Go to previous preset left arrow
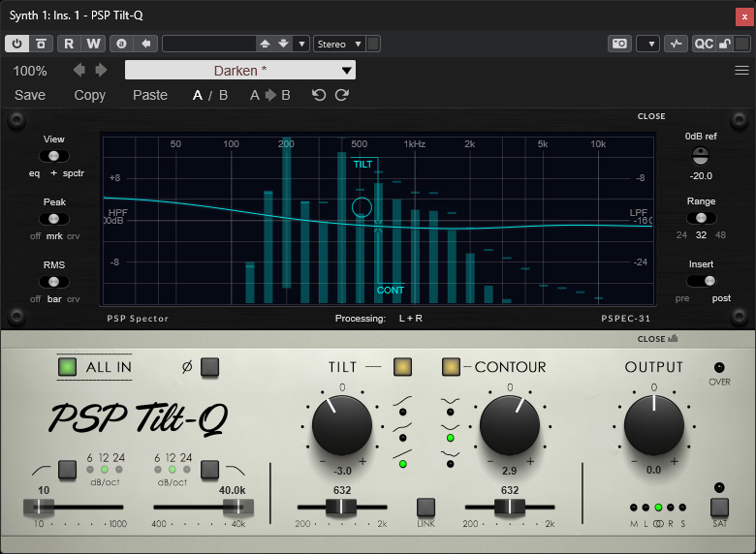 coord(79,71)
